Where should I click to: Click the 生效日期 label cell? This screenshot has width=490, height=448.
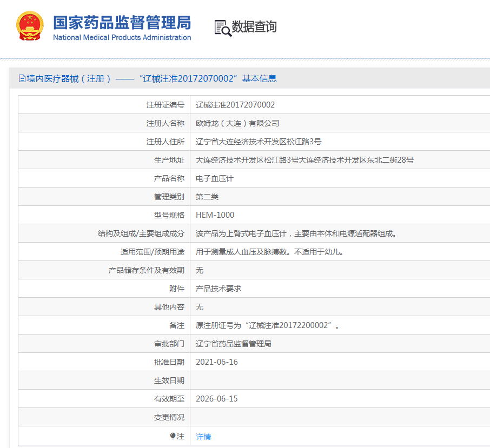(104, 380)
